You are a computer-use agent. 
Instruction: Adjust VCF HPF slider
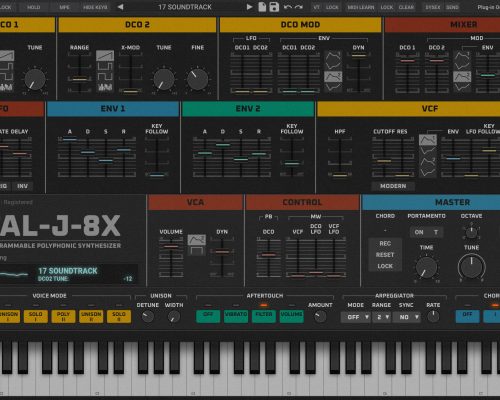coord(340,174)
